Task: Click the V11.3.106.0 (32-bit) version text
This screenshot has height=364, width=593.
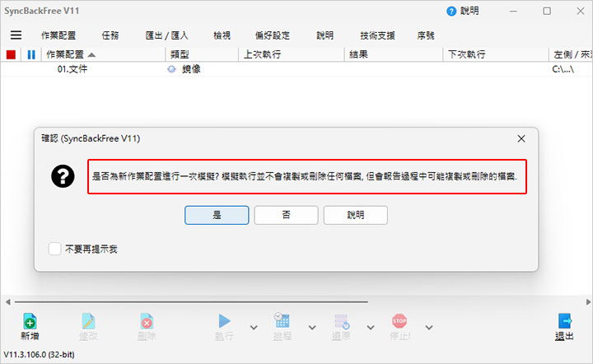Action: pos(40,355)
